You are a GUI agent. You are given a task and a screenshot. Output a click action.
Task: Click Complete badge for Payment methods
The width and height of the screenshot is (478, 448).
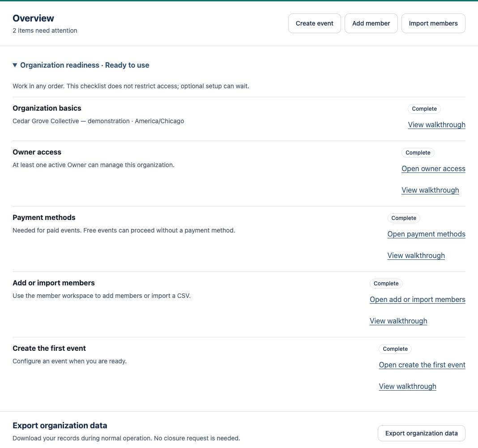click(x=404, y=218)
